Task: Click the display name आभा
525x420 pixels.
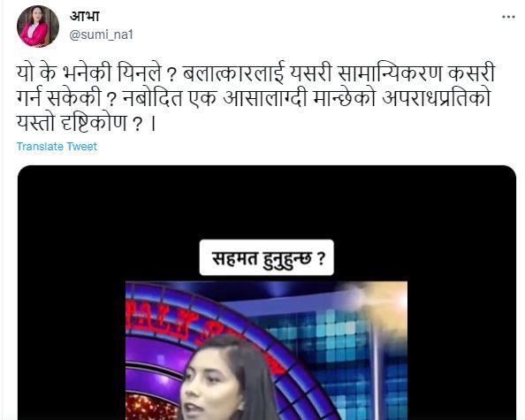Action: pos(85,17)
